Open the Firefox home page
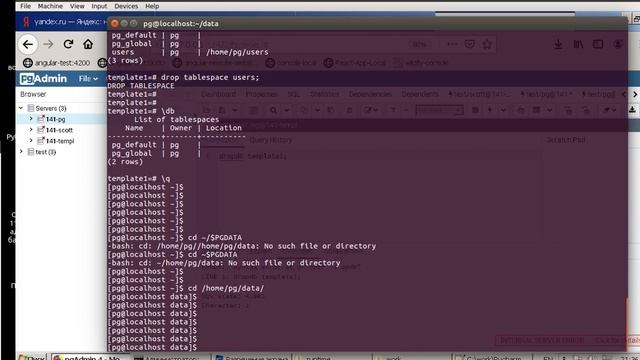 pos(88,44)
